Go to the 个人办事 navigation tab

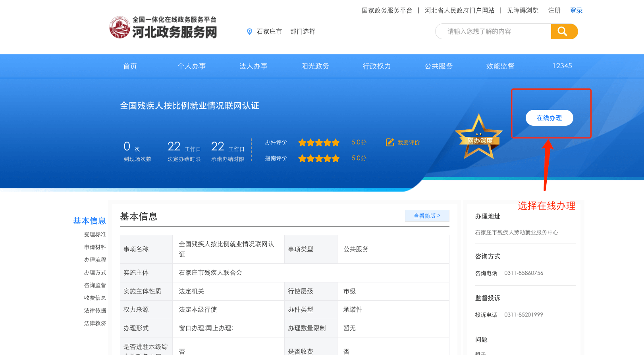pos(191,66)
